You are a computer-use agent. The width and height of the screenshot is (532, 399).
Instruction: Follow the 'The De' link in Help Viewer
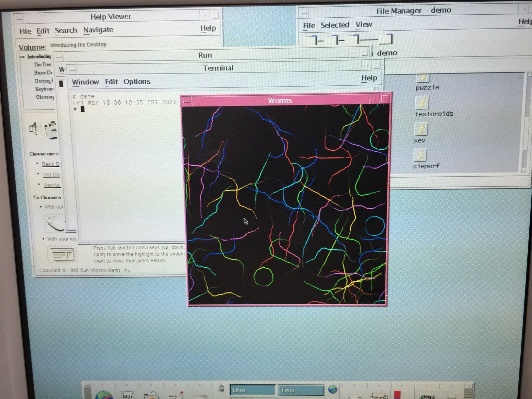(x=51, y=175)
